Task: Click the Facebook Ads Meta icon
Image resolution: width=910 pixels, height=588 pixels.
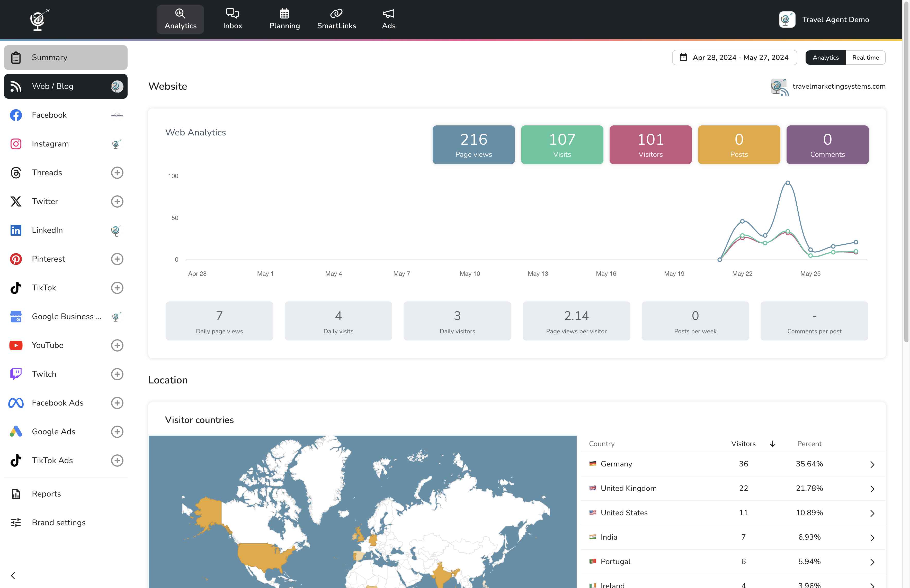Action: (16, 403)
